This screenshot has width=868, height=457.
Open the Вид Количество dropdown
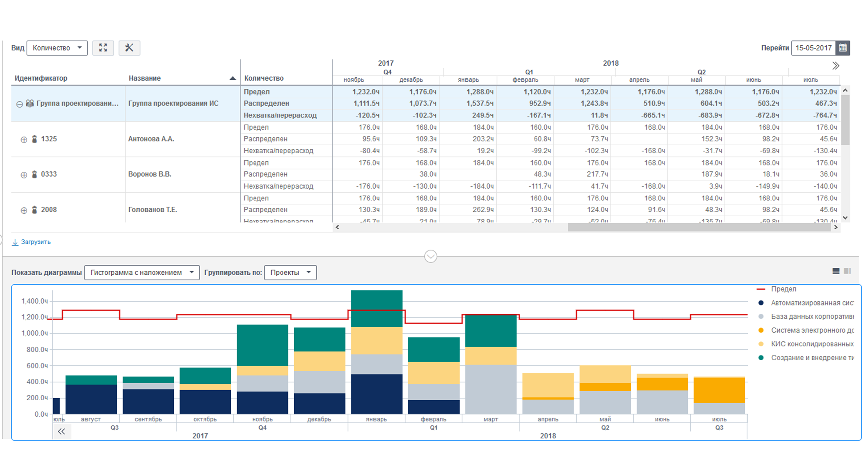point(57,48)
